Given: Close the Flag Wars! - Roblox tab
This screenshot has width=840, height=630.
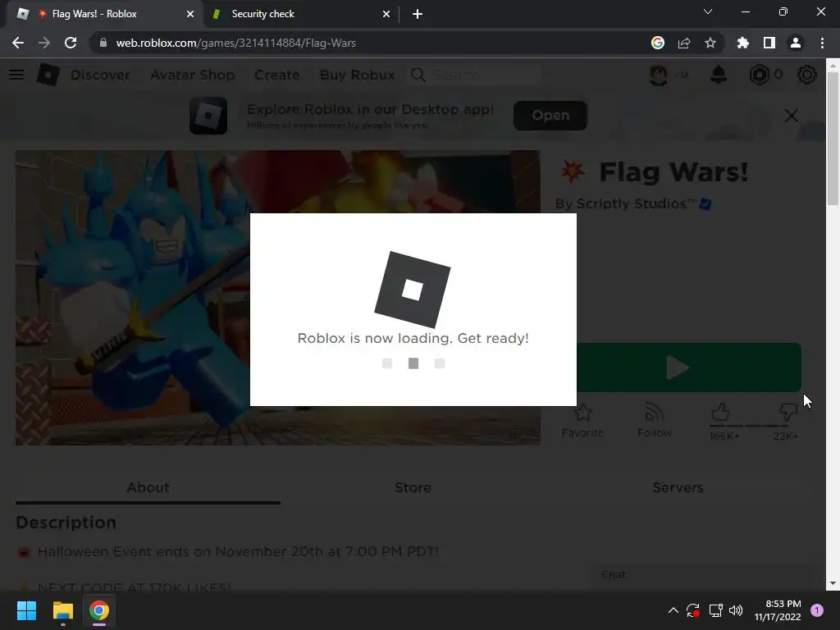Looking at the screenshot, I should [190, 14].
